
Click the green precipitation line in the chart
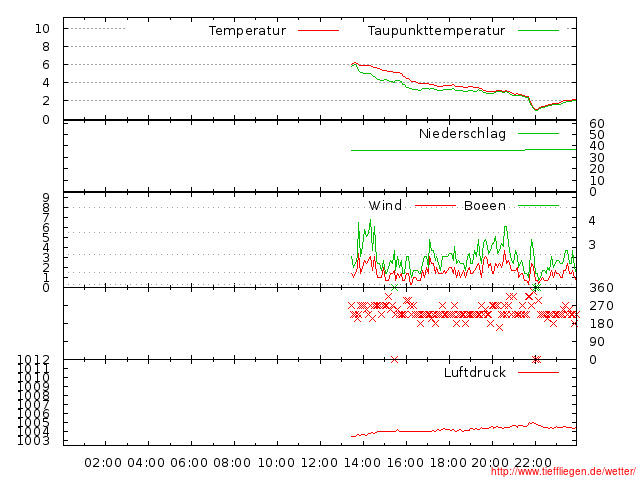coord(463,150)
